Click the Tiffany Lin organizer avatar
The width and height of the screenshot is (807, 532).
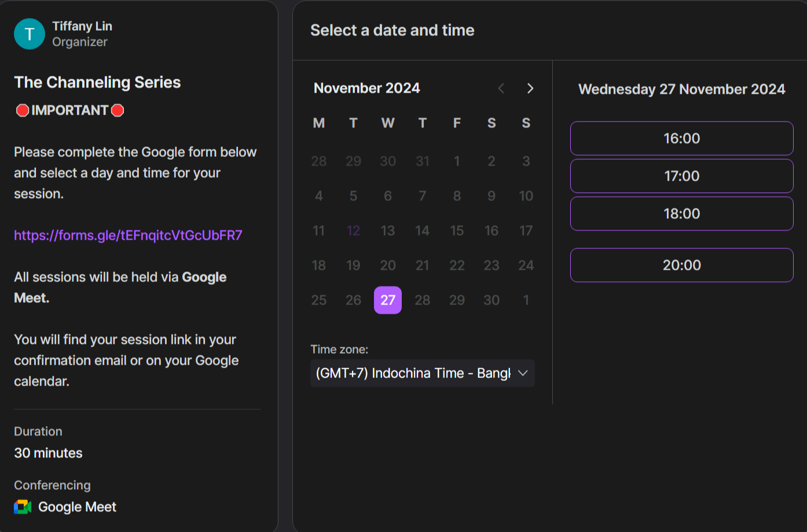coord(30,34)
